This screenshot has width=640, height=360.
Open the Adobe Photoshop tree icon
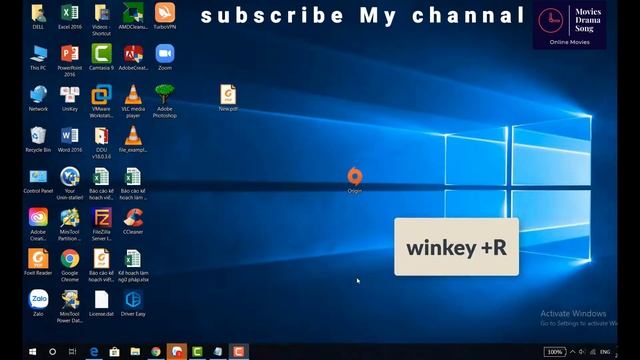click(165, 102)
